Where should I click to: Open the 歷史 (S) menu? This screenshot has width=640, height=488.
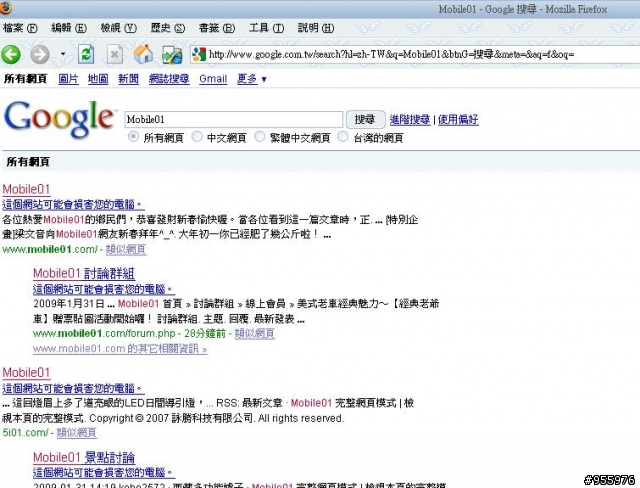click(168, 28)
